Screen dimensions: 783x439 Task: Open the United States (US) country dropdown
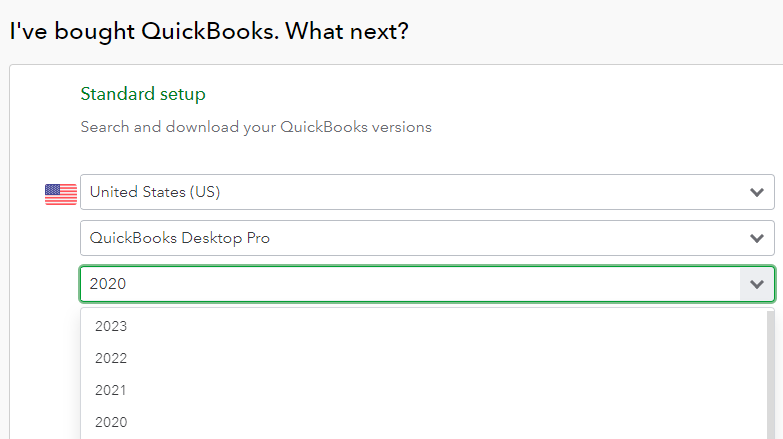(427, 192)
